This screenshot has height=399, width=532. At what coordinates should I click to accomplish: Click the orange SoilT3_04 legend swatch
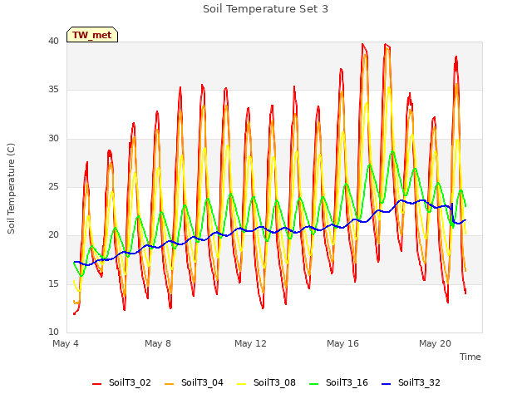(169, 384)
